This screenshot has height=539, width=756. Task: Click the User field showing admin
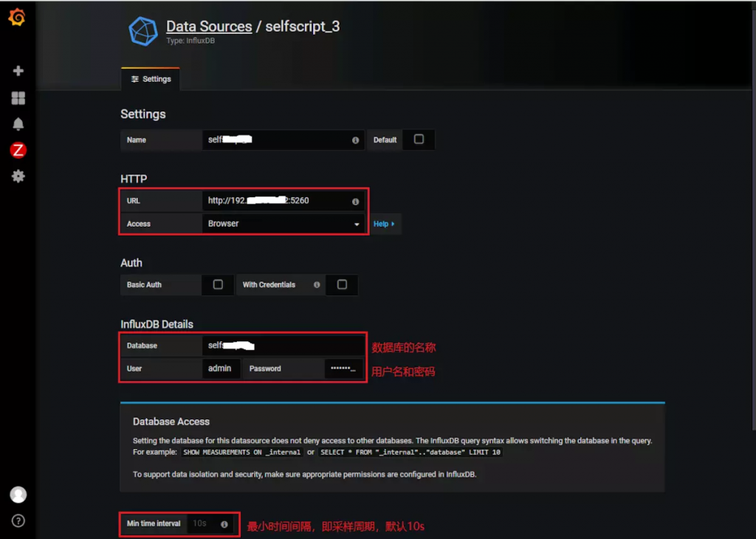[221, 368]
